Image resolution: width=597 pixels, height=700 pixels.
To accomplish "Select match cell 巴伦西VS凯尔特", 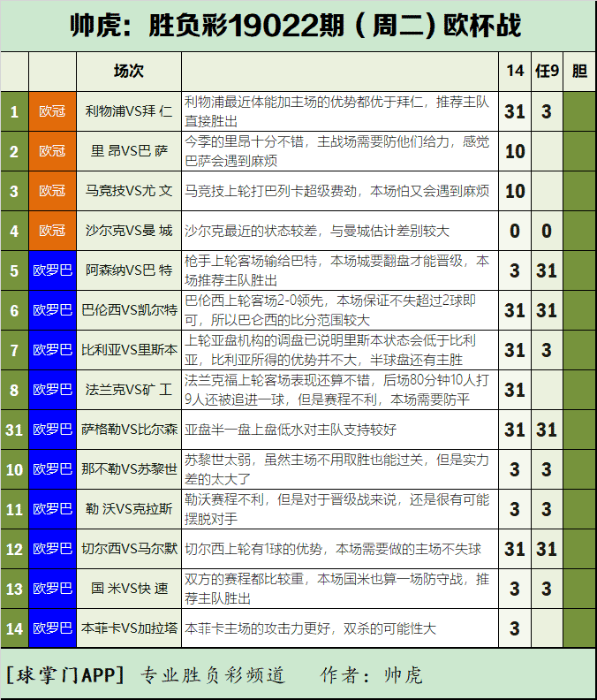I will pos(129,310).
